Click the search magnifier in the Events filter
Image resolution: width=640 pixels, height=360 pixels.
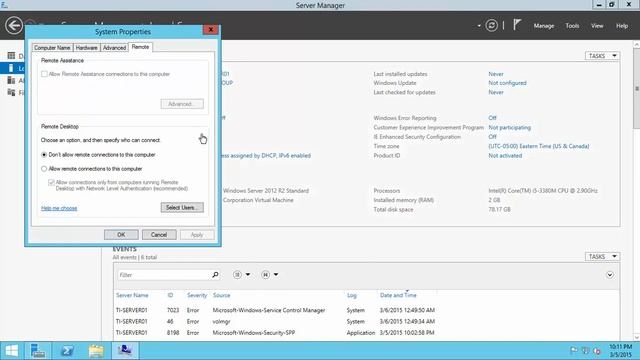[215, 275]
